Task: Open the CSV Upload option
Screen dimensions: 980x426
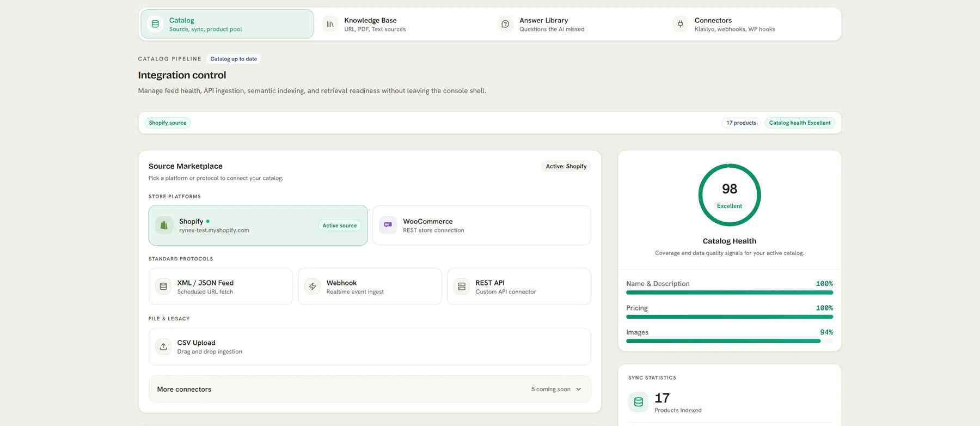Action: point(370,346)
